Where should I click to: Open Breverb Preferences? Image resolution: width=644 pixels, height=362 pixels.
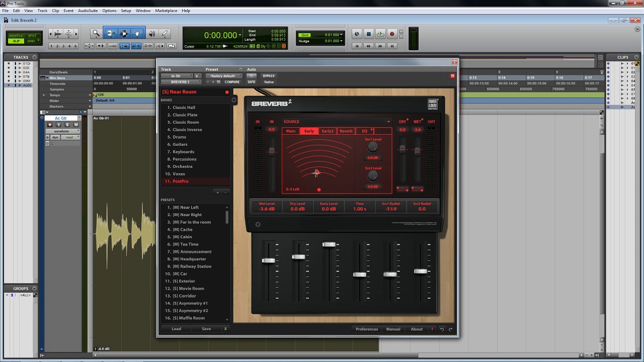click(x=367, y=329)
